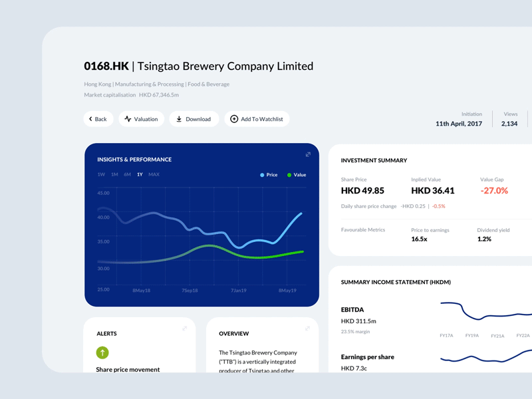Click the Download arrow icon
Image resolution: width=532 pixels, height=399 pixels.
point(180,119)
